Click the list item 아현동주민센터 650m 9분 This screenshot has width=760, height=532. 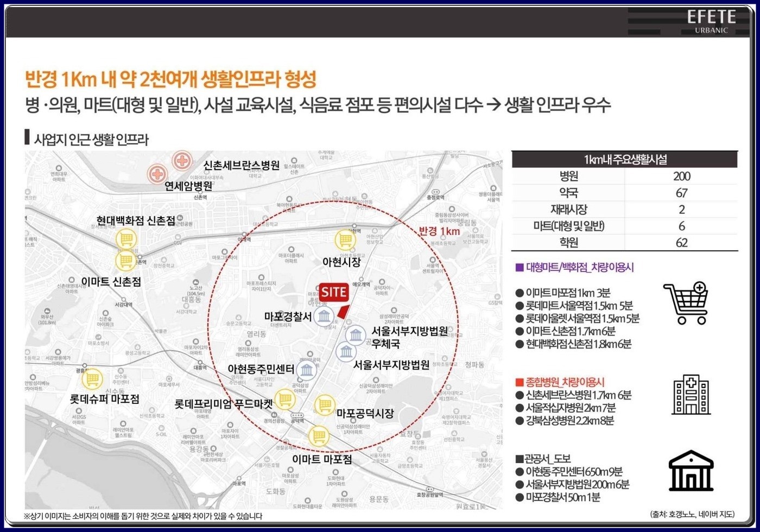569,472
